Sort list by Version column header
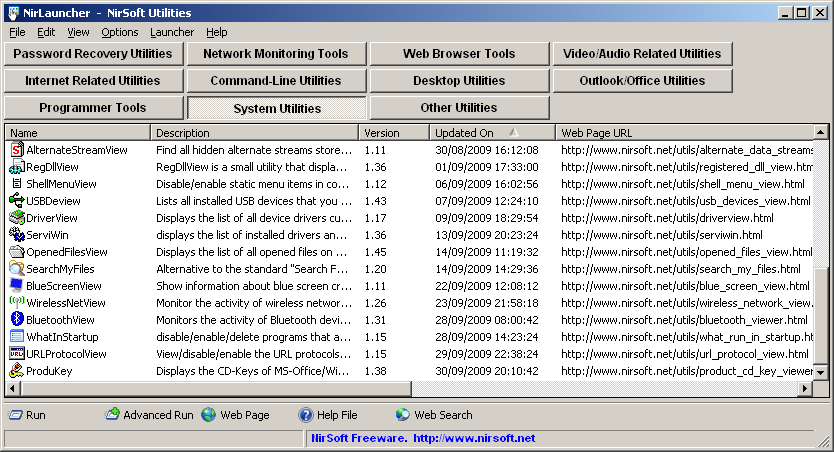 [x=394, y=133]
